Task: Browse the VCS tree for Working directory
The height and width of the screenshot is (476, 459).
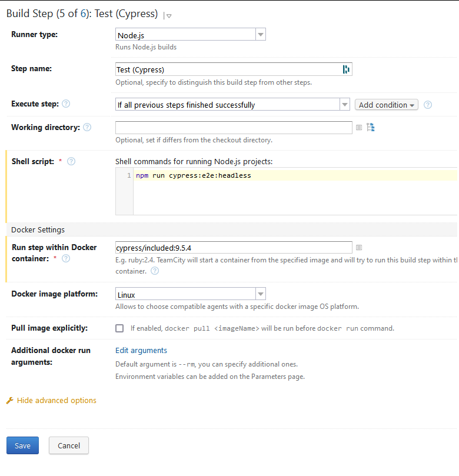Action: [x=371, y=127]
